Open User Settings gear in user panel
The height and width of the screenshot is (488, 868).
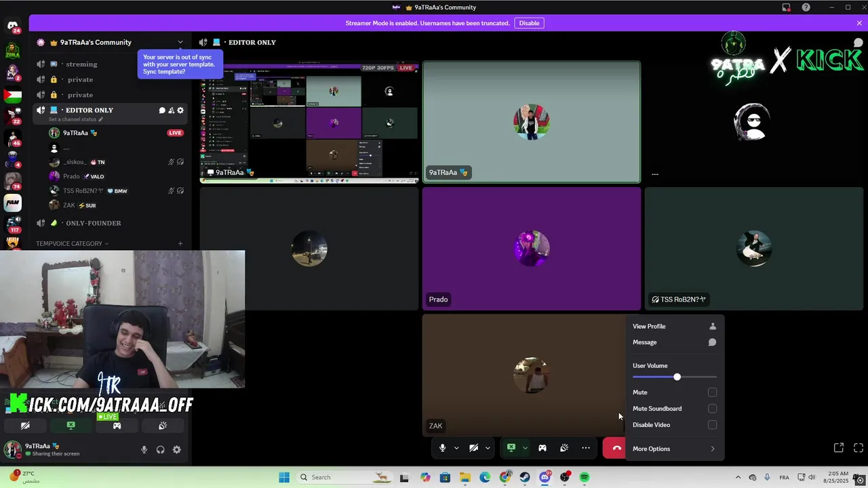tap(176, 449)
